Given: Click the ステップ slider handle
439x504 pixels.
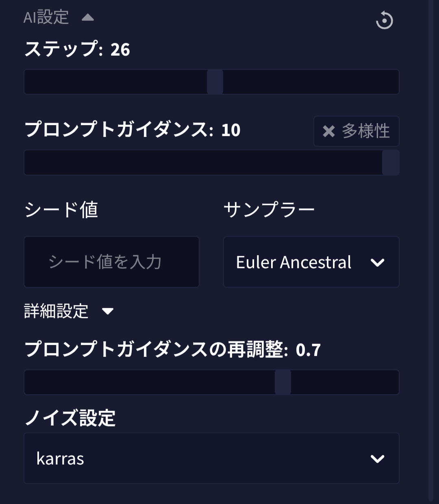Looking at the screenshot, I should (215, 82).
